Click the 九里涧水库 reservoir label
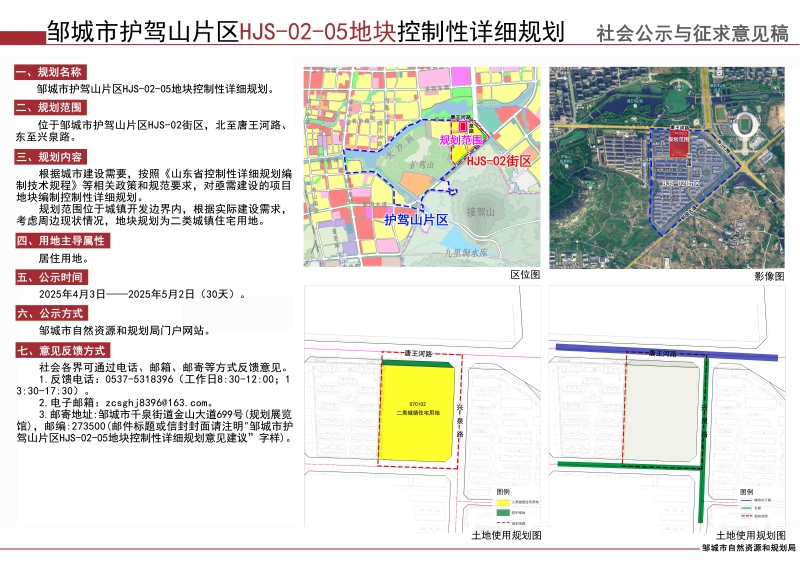The height and width of the screenshot is (565, 800). click(465, 252)
